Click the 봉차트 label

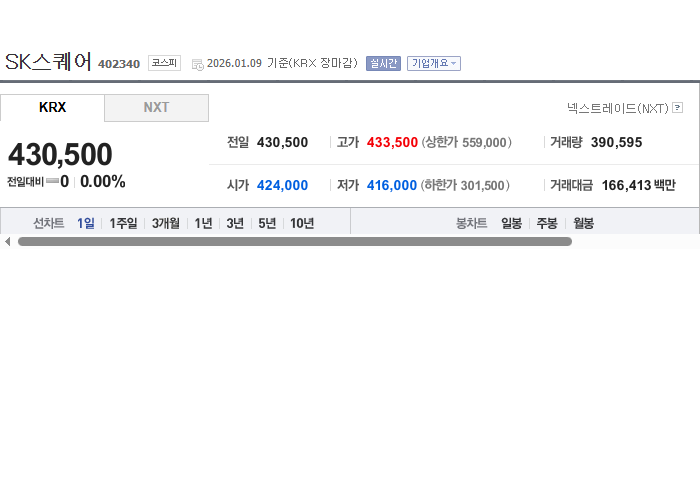pyautogui.click(x=471, y=223)
